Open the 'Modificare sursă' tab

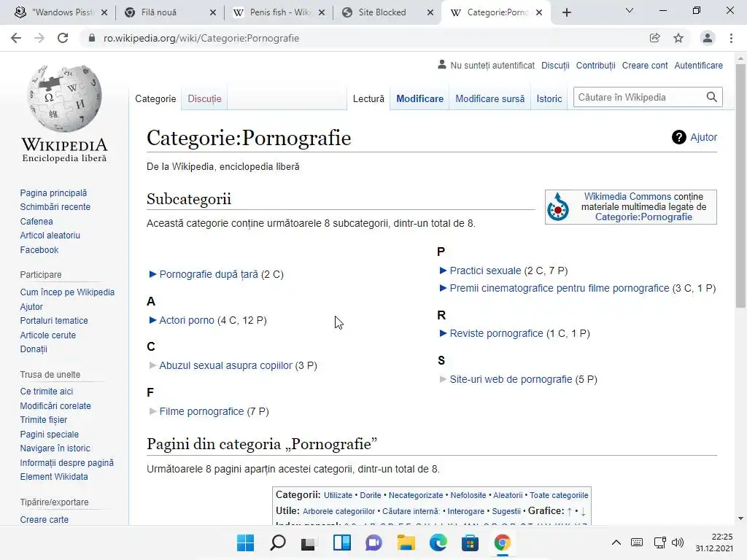[489, 98]
